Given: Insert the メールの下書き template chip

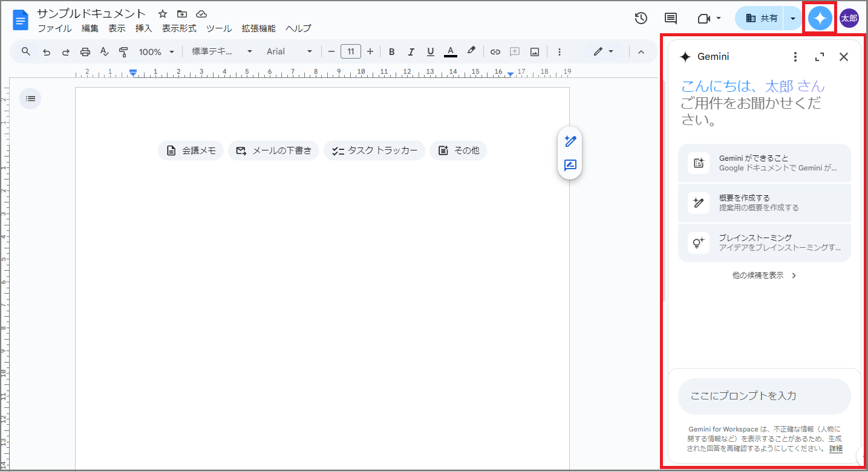Looking at the screenshot, I should coord(273,150).
